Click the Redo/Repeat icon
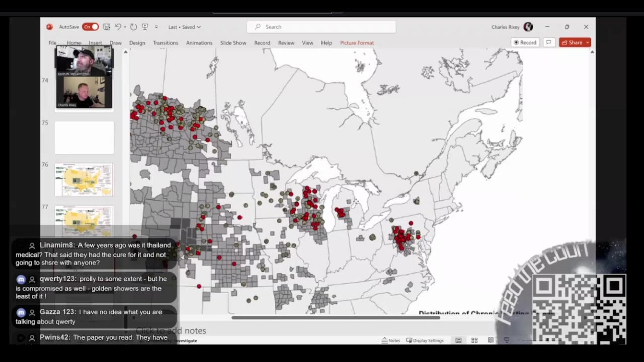This screenshot has height=362, width=644. [134, 27]
